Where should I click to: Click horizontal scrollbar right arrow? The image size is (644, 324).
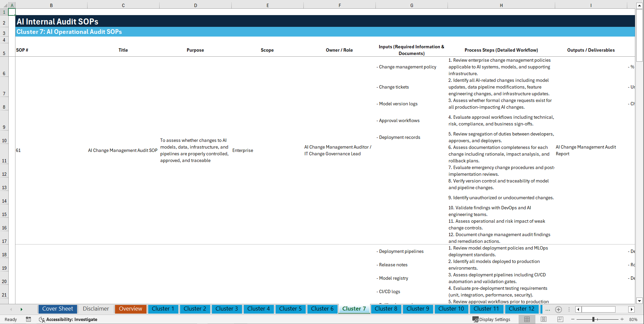pyautogui.click(x=632, y=309)
